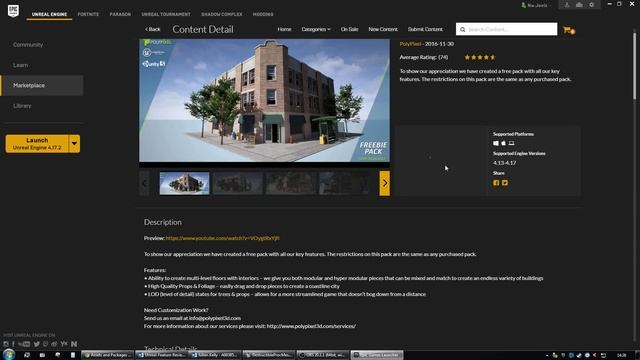Switch to the Modding tab
This screenshot has width=640, height=360.
tap(263, 14)
